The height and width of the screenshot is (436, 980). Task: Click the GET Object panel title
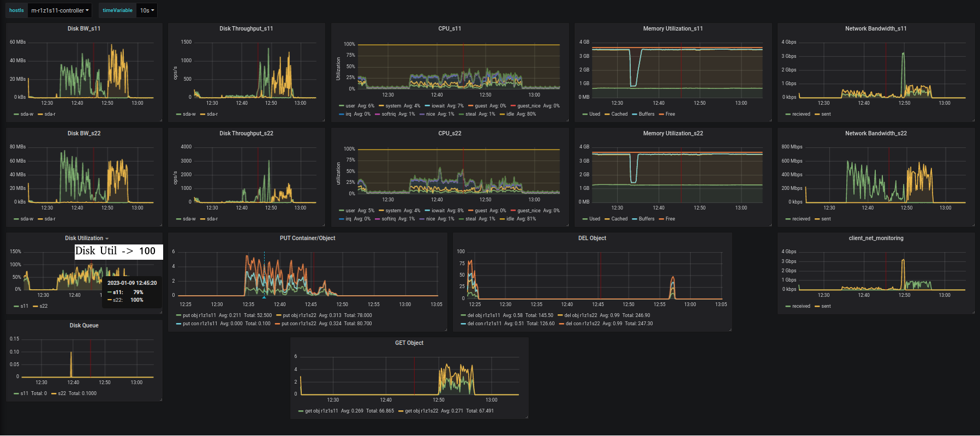[x=409, y=343]
